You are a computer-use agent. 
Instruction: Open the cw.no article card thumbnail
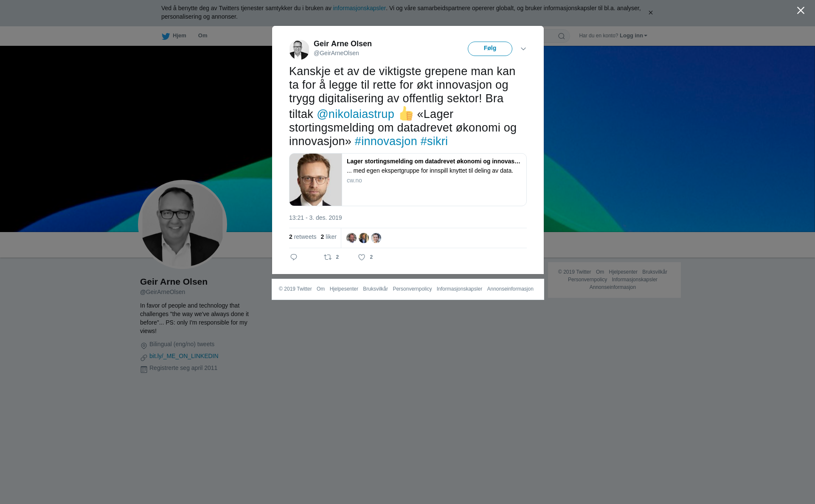[x=315, y=179]
